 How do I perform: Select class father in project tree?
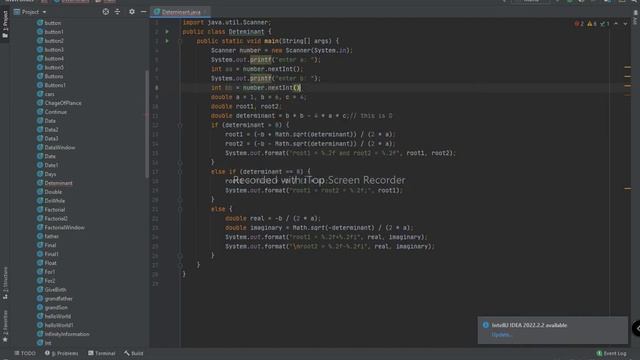pos(48,236)
